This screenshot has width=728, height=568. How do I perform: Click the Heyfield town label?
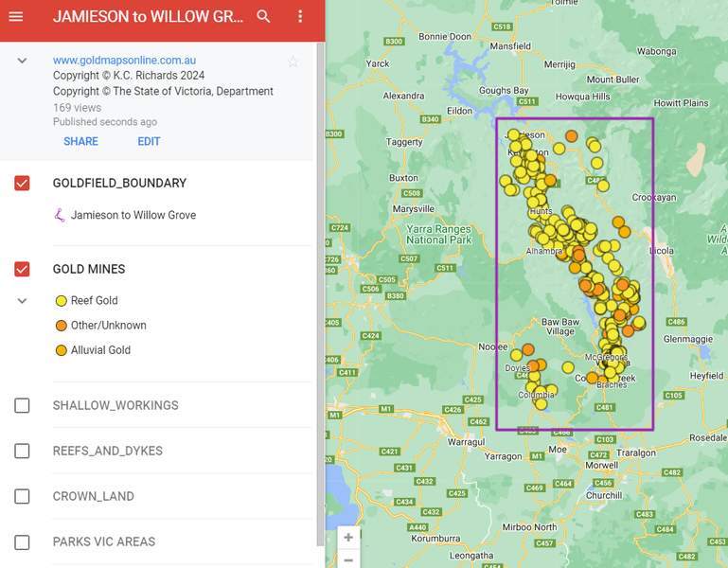click(706, 376)
